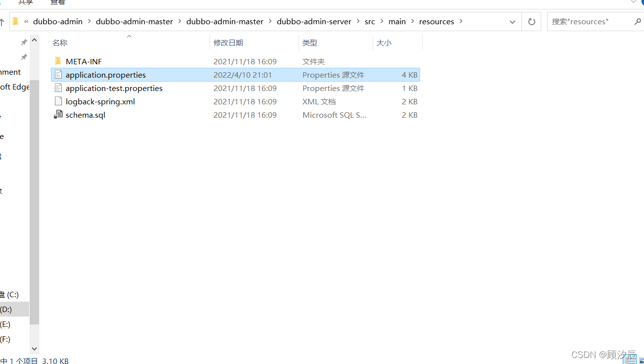Select drive (F:) in navigation pane
The width and height of the screenshot is (644, 364).
[5, 339]
